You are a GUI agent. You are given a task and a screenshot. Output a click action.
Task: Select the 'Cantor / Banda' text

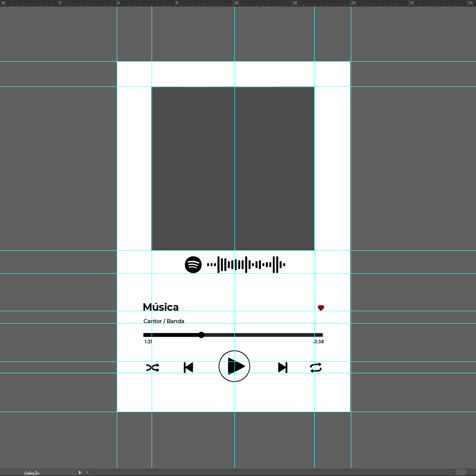coord(164,321)
